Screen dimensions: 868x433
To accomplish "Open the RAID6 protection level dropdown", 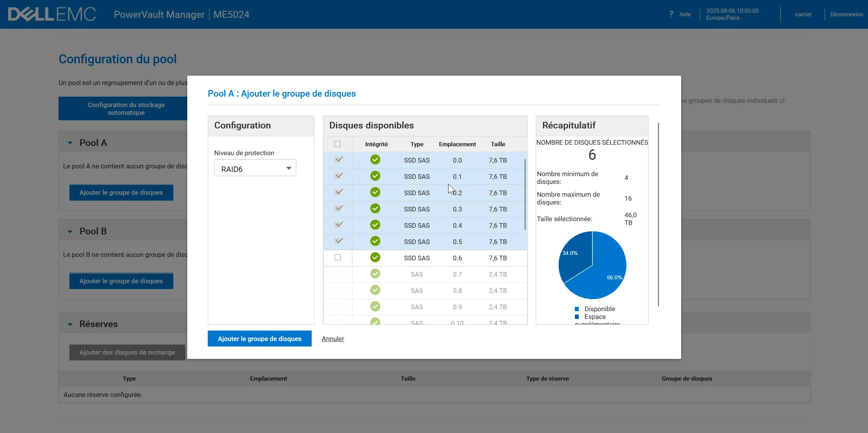I will coord(255,168).
